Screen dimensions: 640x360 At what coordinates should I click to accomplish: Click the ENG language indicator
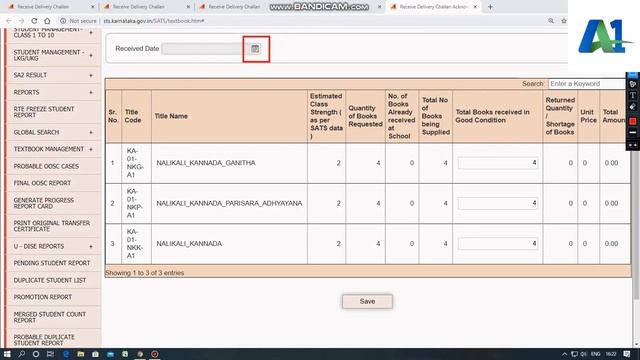pos(596,354)
